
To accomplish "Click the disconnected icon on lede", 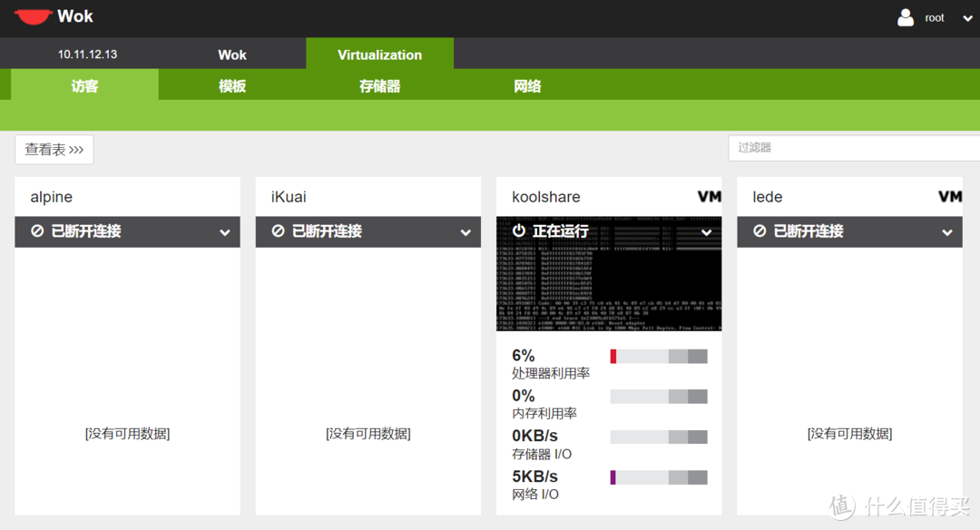I will [x=759, y=231].
